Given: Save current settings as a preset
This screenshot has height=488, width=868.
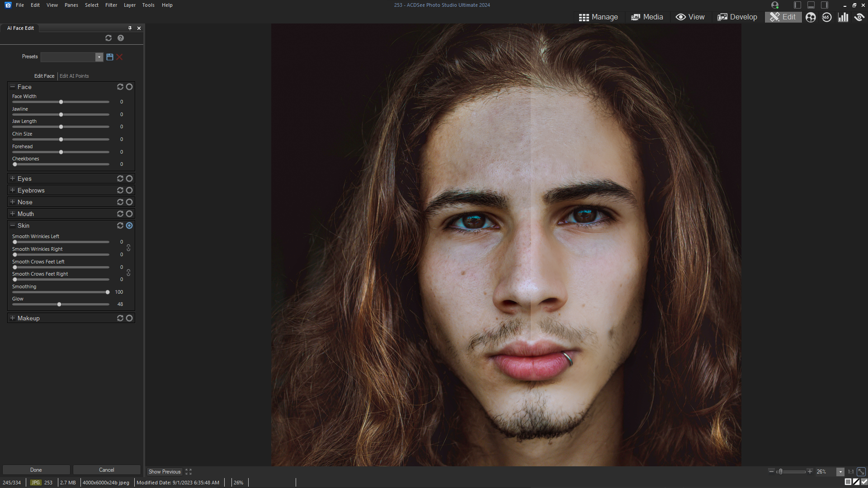Looking at the screenshot, I should click(x=110, y=57).
